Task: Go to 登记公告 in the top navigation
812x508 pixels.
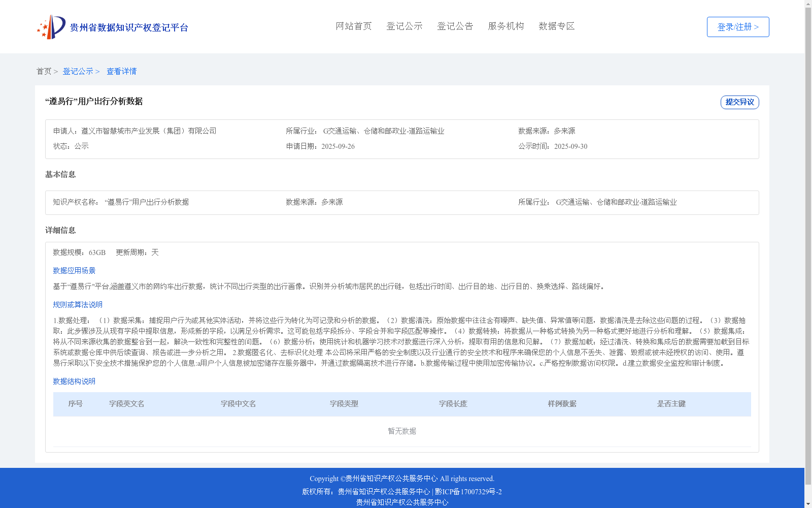Action: point(455,26)
